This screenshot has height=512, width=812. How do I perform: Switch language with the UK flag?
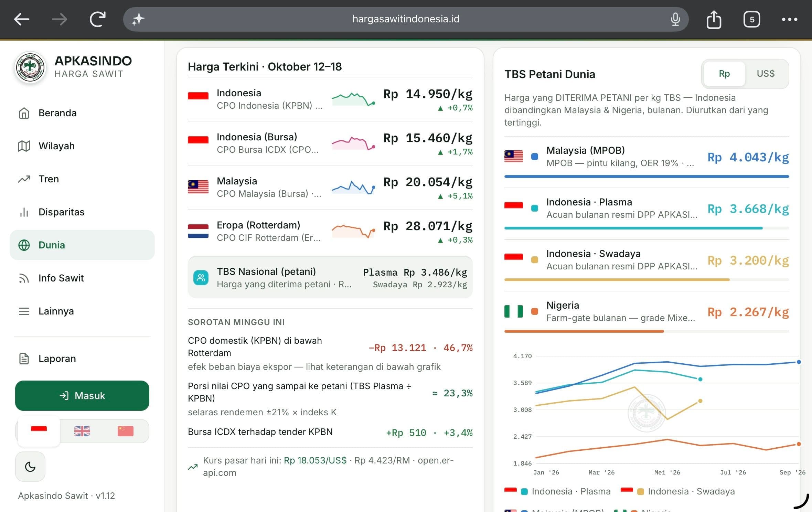(x=82, y=431)
